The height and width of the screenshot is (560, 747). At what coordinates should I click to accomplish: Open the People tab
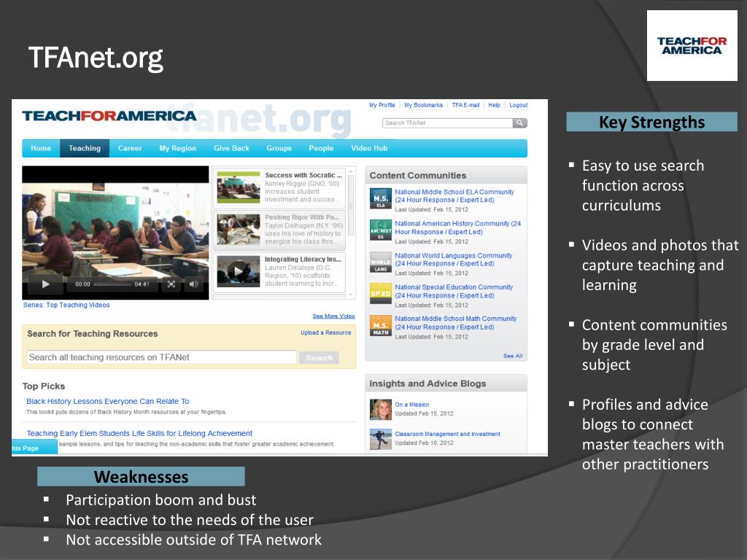[x=321, y=148]
